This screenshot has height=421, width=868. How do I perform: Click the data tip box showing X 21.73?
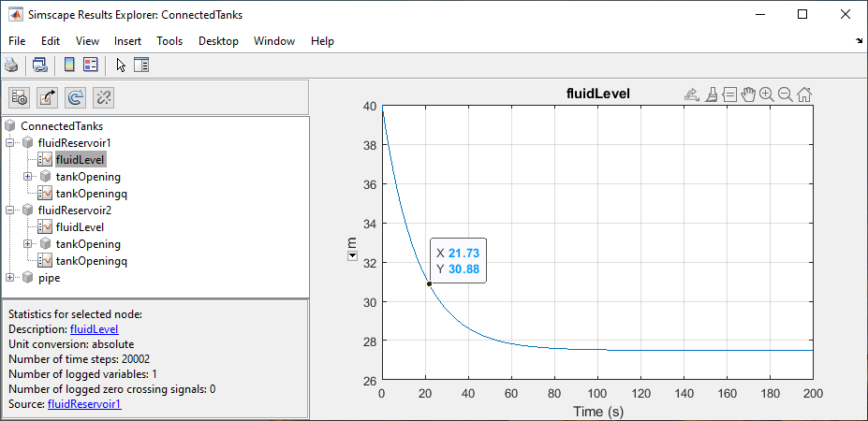point(459,261)
